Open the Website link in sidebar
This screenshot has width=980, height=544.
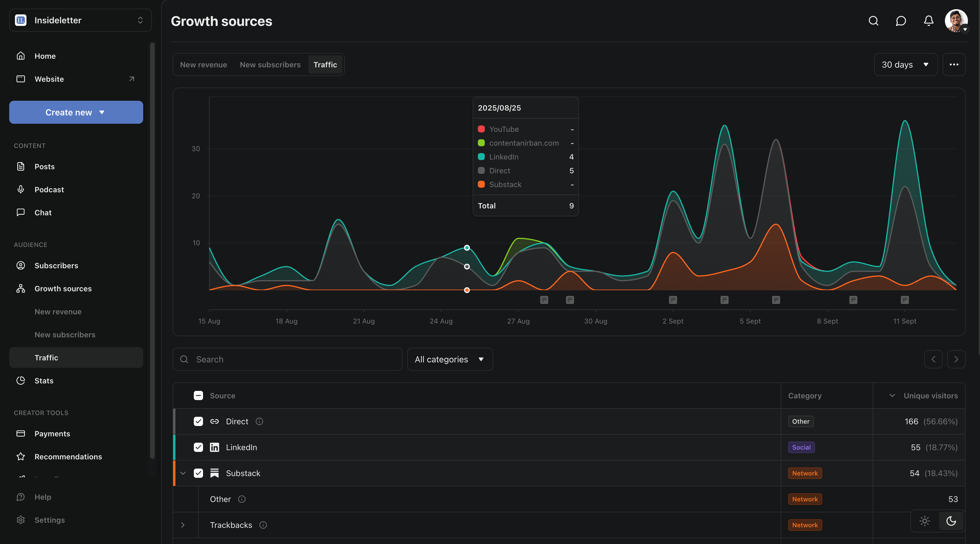pyautogui.click(x=49, y=79)
